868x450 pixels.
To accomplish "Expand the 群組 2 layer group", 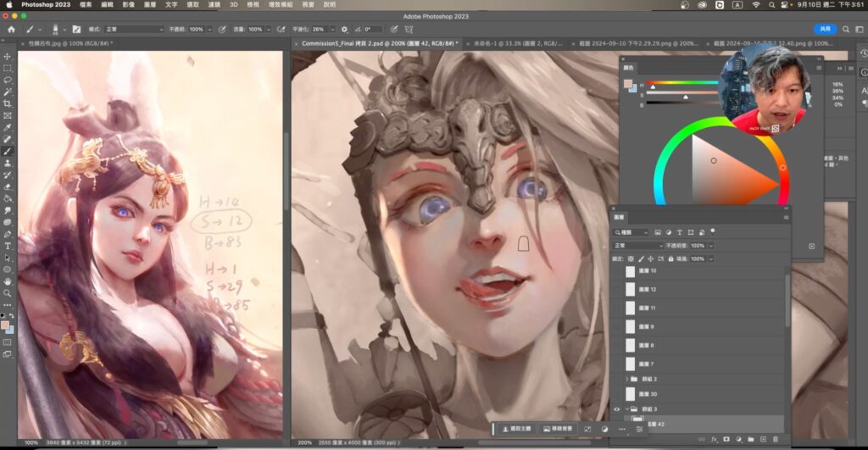I will (626, 379).
